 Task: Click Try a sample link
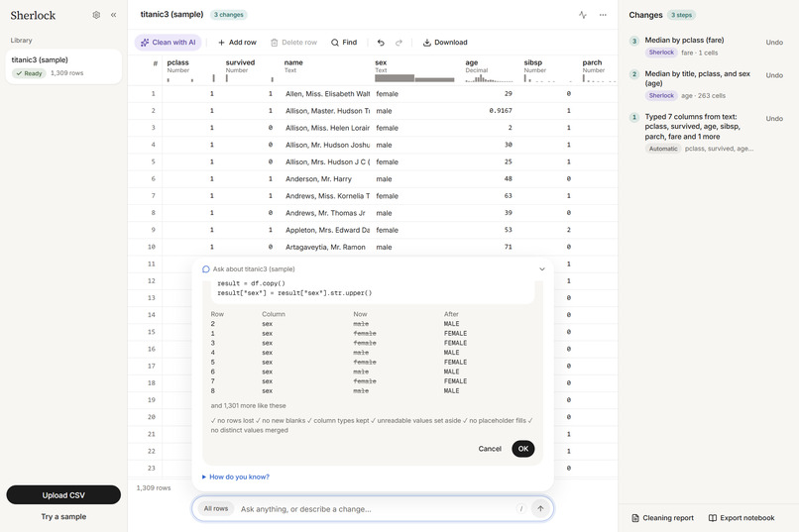point(63,517)
